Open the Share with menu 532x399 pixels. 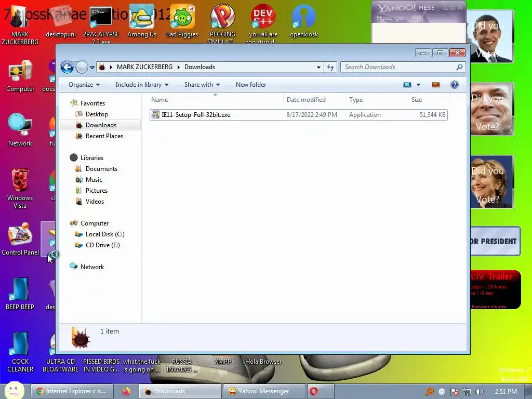pyautogui.click(x=202, y=85)
